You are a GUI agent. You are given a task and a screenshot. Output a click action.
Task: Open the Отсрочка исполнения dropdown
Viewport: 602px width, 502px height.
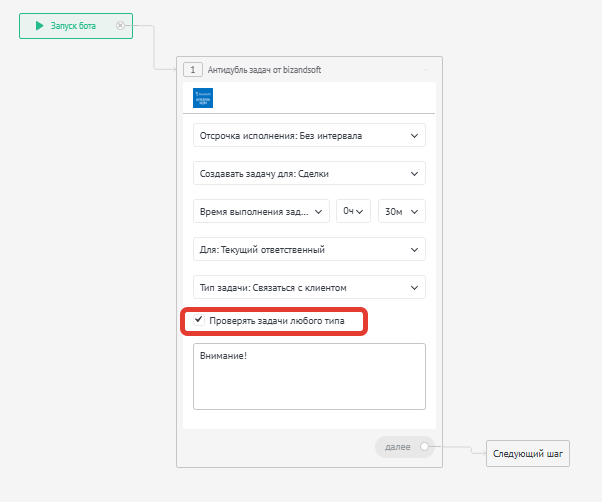pos(309,135)
